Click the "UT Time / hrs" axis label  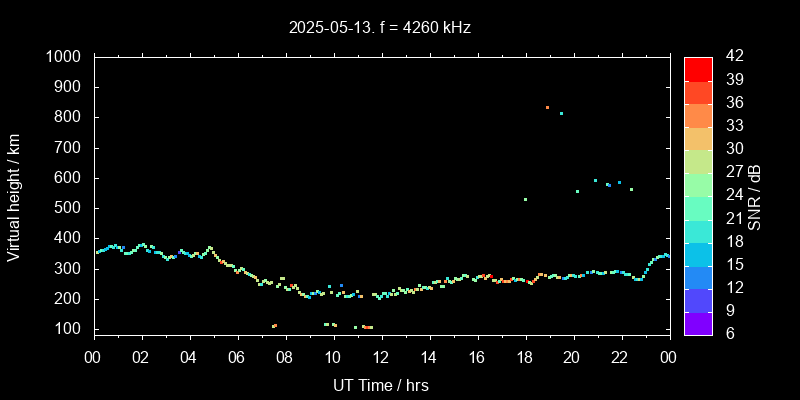point(381,384)
